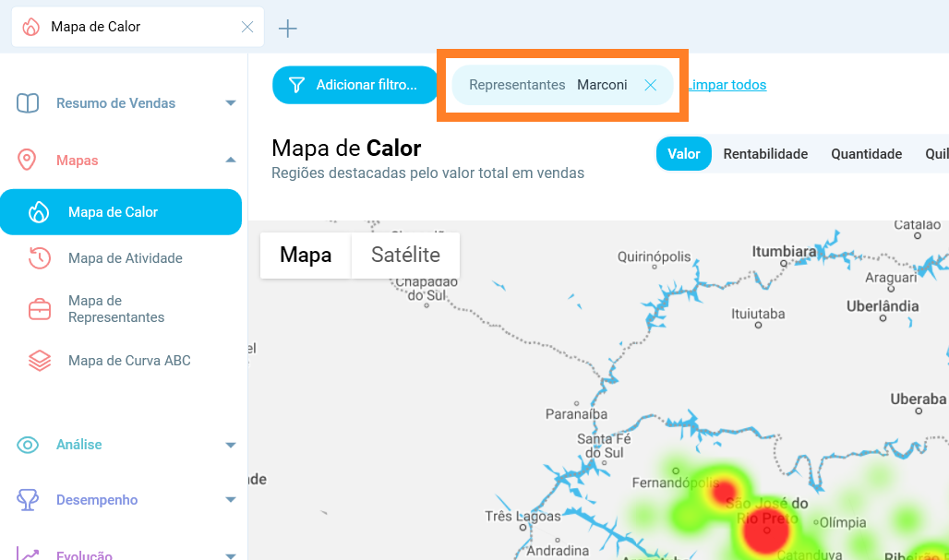Viewport: 949px width, 560px height.
Task: Select the Mapa view button on the map
Action: point(306,256)
